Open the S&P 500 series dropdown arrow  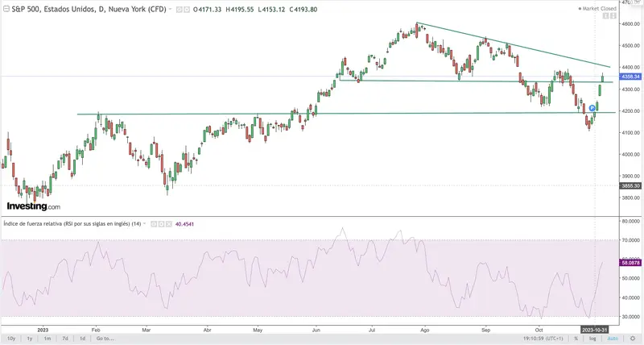pyautogui.click(x=170, y=9)
